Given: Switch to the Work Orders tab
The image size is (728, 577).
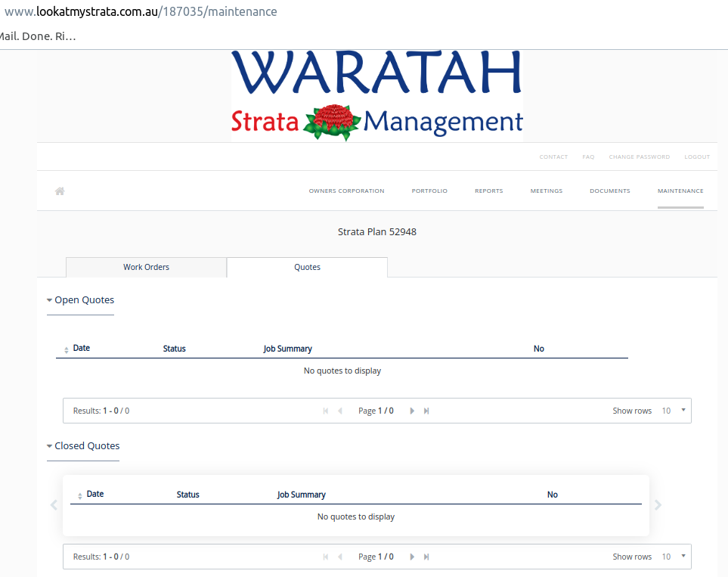Looking at the screenshot, I should 146,267.
